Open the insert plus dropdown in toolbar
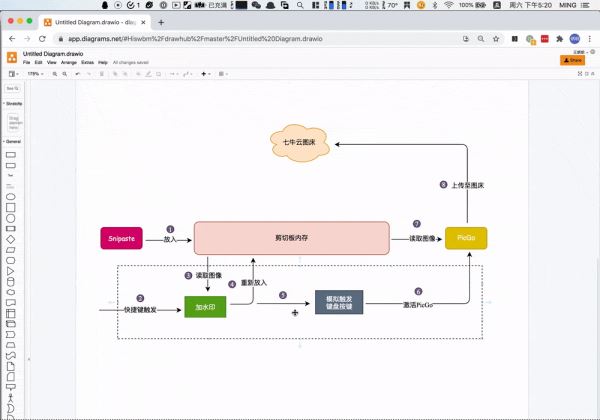This screenshot has height=420, width=600. coord(205,74)
